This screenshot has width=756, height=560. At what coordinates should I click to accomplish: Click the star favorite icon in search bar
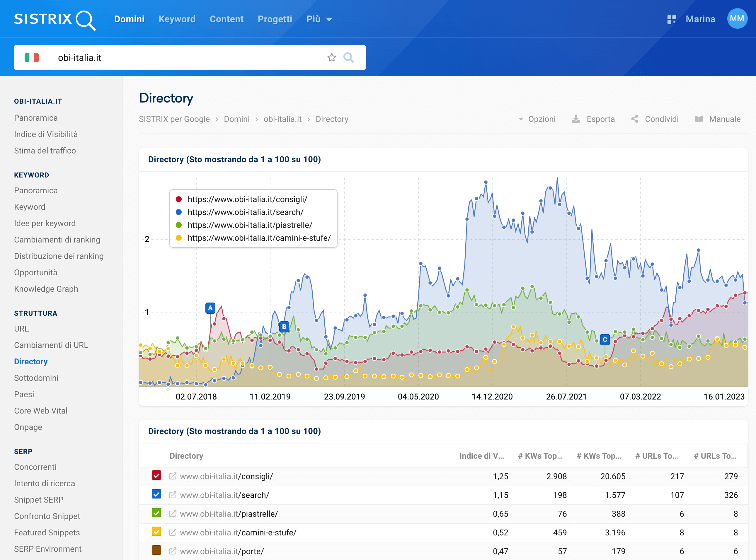pyautogui.click(x=332, y=58)
